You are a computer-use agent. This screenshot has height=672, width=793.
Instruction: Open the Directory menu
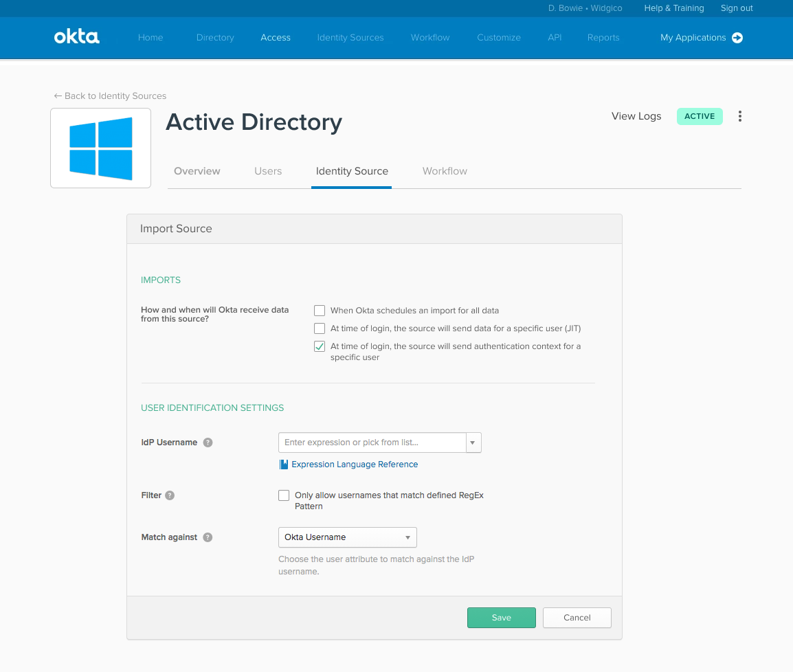click(214, 38)
